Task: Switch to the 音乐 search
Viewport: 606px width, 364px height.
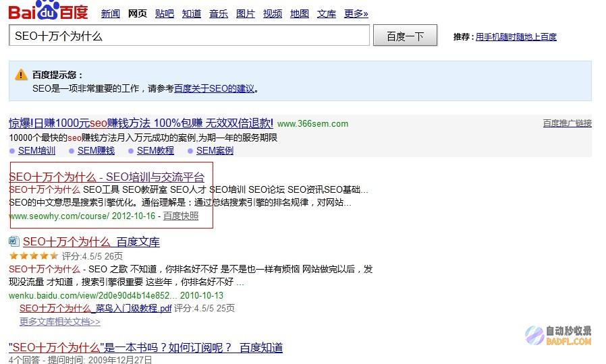Action: tap(219, 13)
